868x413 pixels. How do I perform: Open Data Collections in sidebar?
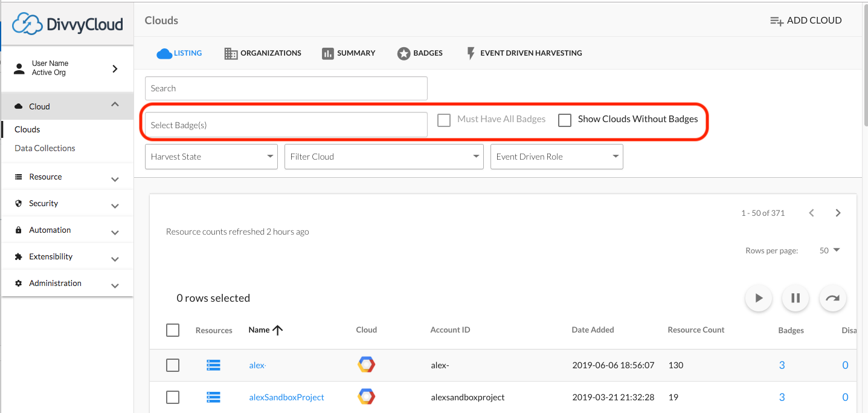click(x=45, y=148)
